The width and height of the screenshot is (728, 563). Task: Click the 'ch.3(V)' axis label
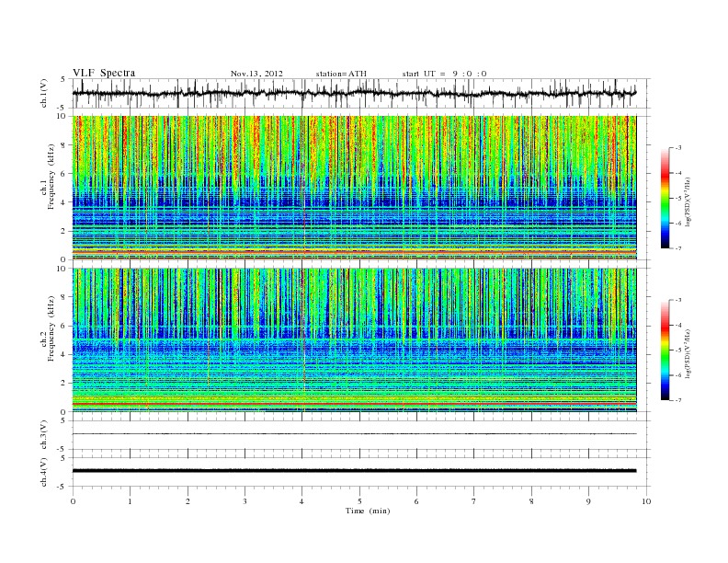[44, 435]
